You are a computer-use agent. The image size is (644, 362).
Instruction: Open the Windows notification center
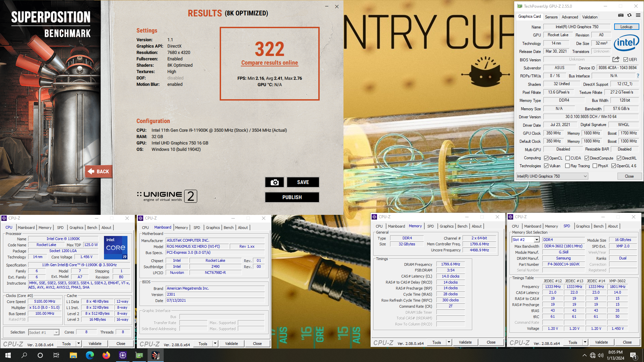(634, 355)
